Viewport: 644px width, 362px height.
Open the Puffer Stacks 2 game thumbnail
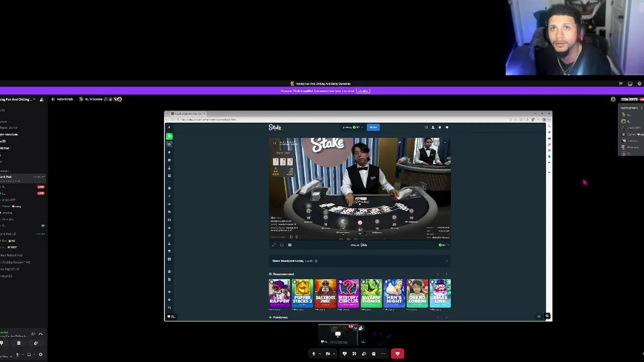(302, 293)
